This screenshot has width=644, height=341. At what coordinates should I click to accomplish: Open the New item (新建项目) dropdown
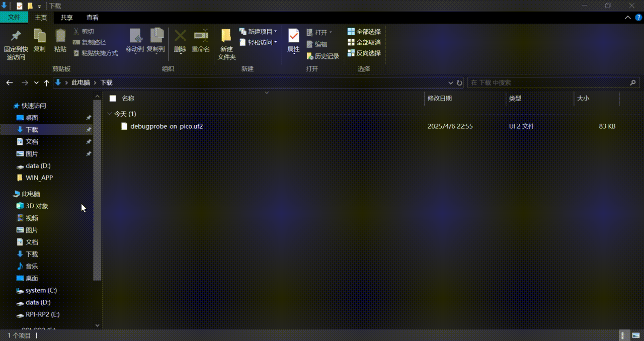pyautogui.click(x=258, y=32)
